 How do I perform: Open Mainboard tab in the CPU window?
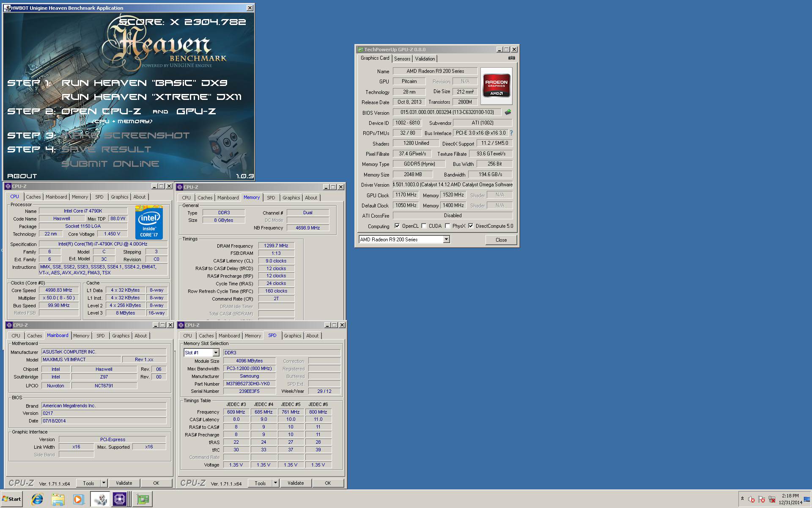click(56, 197)
